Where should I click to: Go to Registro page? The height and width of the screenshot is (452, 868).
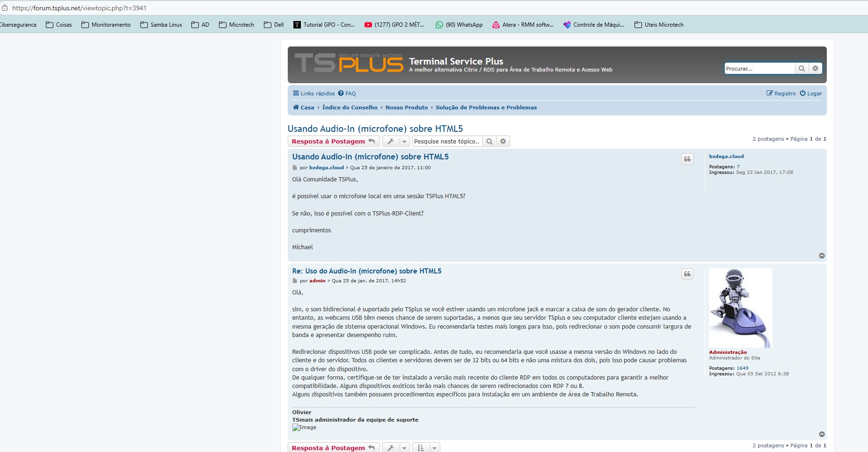[781, 93]
